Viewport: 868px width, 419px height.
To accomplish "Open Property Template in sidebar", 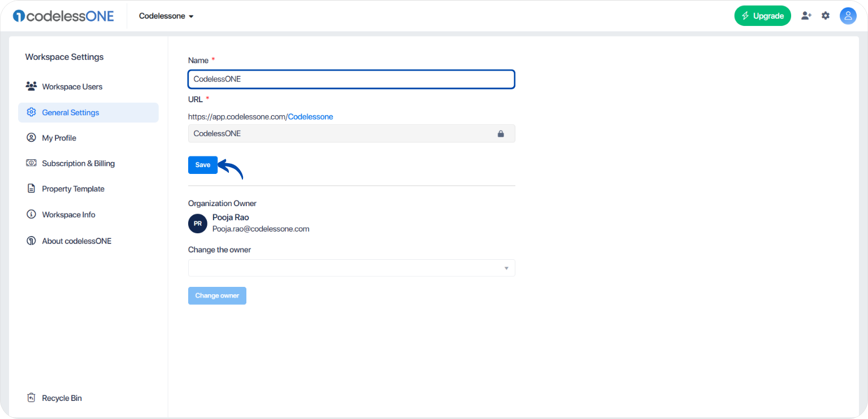I will tap(88, 189).
